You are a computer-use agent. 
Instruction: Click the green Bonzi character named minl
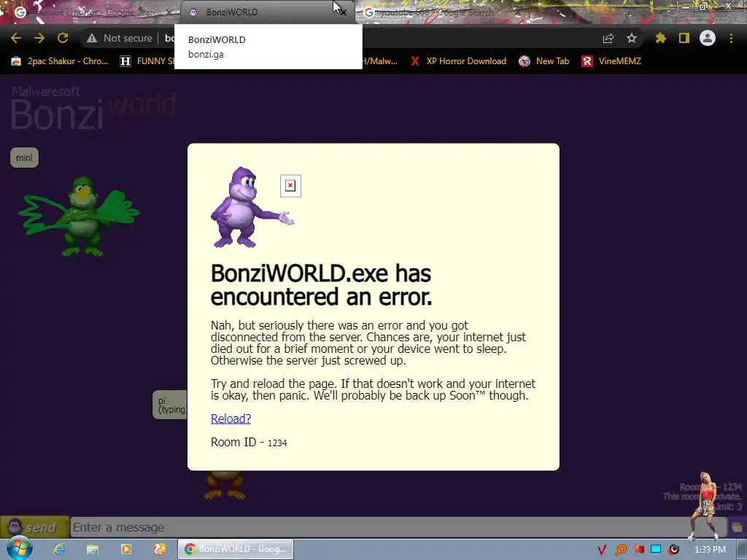[x=80, y=217]
